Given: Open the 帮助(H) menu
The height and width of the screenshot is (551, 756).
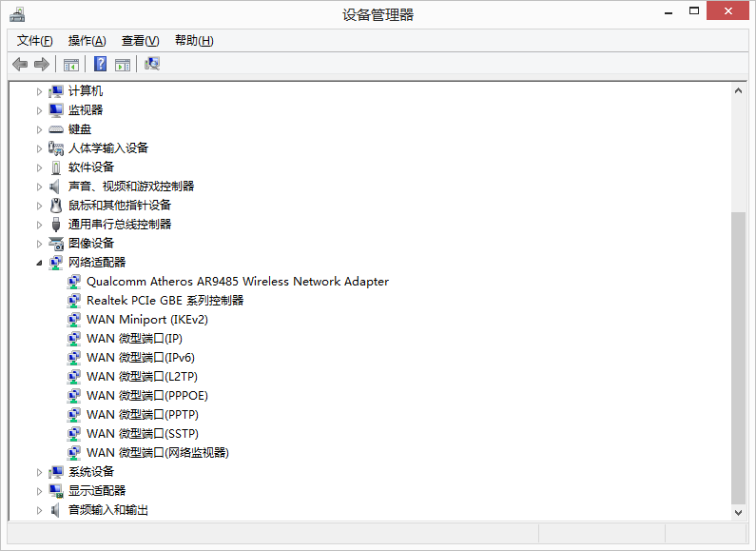Looking at the screenshot, I should tap(194, 41).
